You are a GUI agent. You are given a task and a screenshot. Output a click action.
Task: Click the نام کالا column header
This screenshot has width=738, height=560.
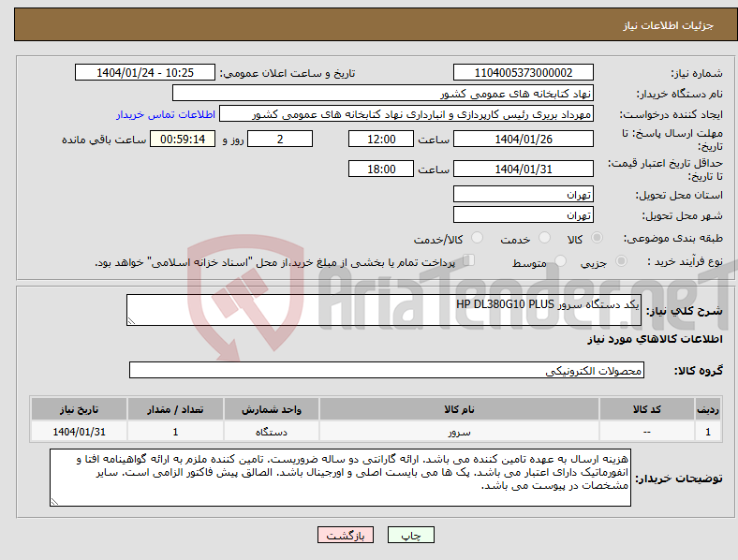point(459,409)
